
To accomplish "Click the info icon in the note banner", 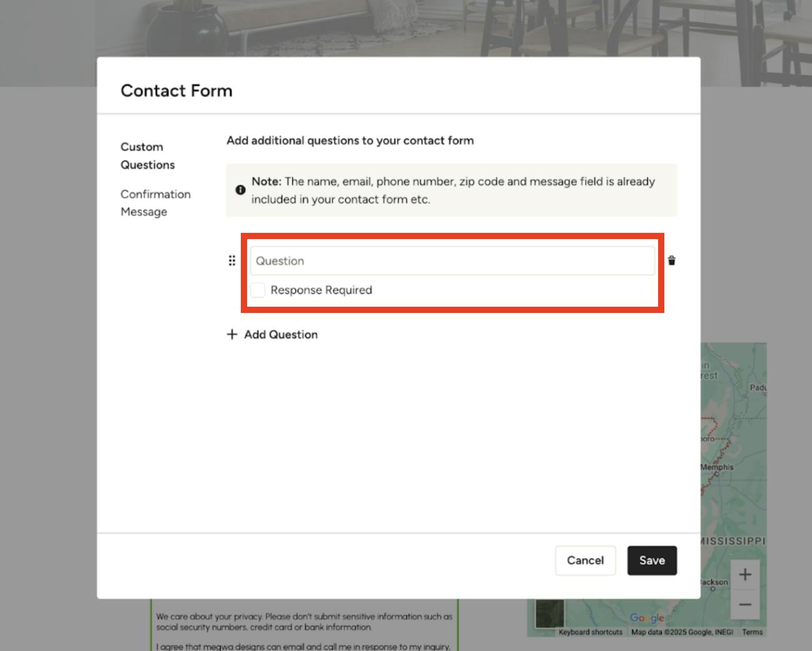I will (x=240, y=190).
